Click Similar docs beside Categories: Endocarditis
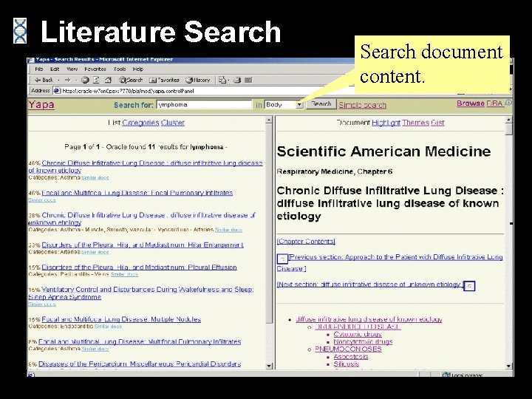Viewport: 532px width, 399px height. pos(108,327)
